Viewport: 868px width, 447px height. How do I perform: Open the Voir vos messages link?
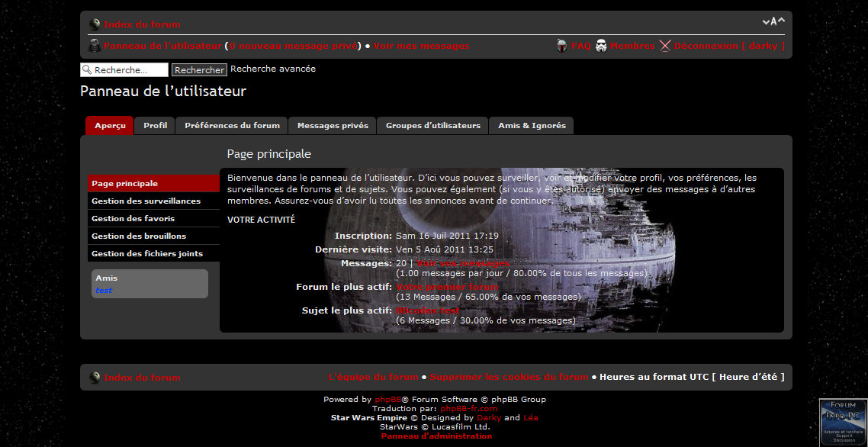pos(463,263)
